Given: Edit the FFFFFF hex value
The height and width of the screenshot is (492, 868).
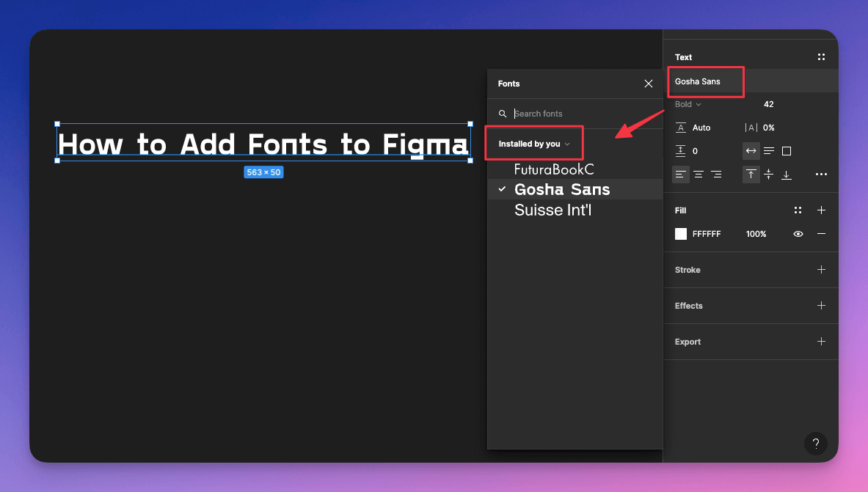Looking at the screenshot, I should (707, 234).
